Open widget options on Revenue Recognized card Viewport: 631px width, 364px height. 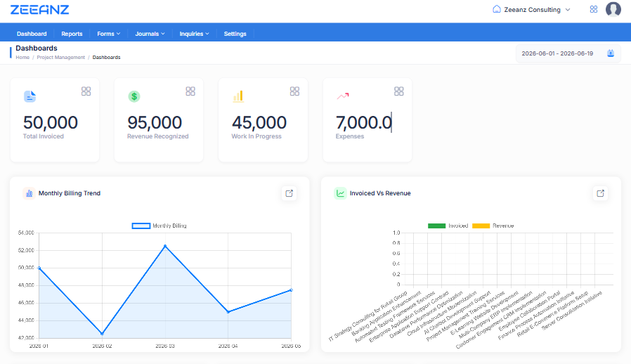[190, 91]
